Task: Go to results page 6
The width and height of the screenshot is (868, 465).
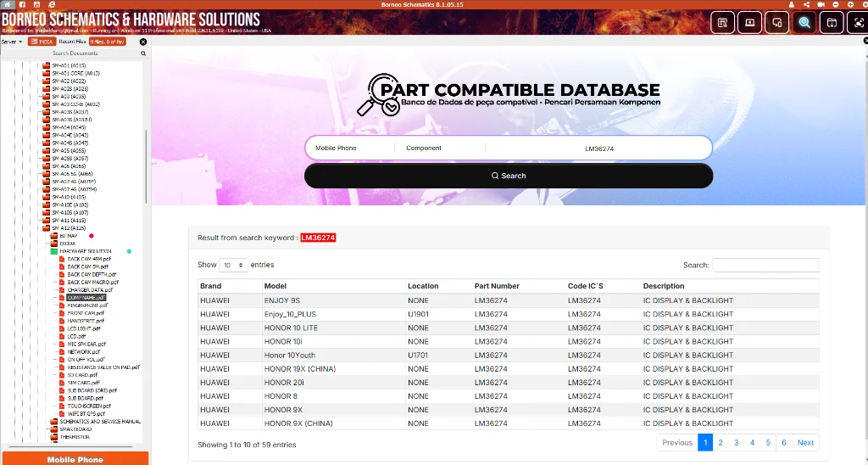Action: (784, 442)
